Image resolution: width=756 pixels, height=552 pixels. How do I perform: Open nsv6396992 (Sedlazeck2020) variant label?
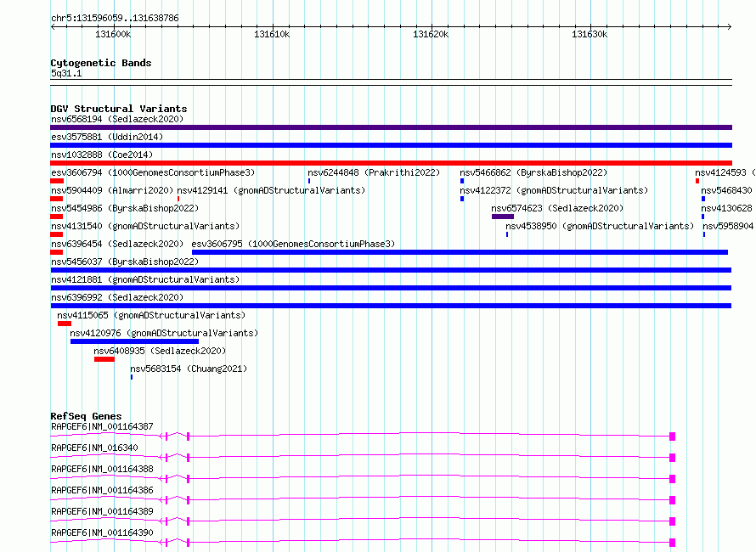pyautogui.click(x=117, y=297)
